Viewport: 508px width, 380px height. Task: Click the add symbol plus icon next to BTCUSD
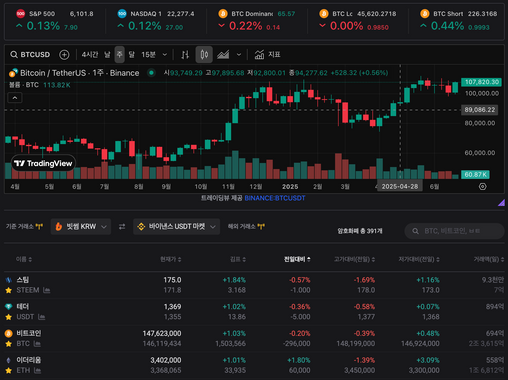point(64,55)
